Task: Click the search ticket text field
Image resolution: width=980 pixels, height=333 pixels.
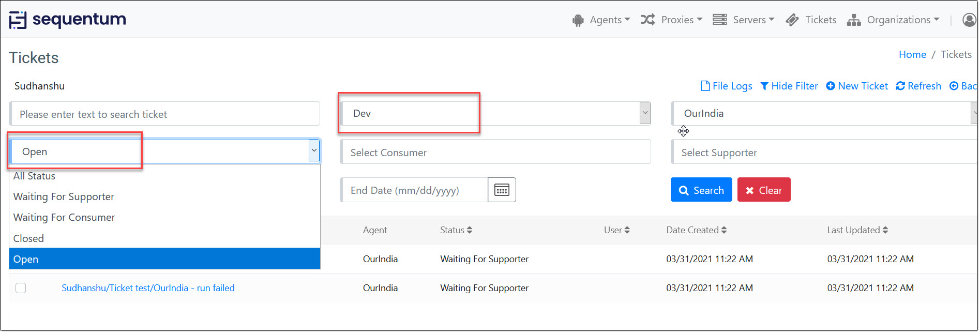Action: [164, 114]
